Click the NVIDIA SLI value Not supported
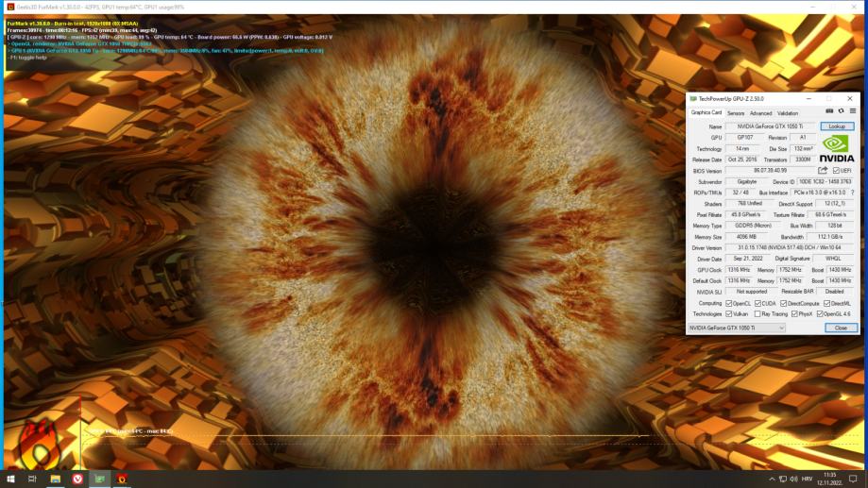868x488 pixels. 751,292
